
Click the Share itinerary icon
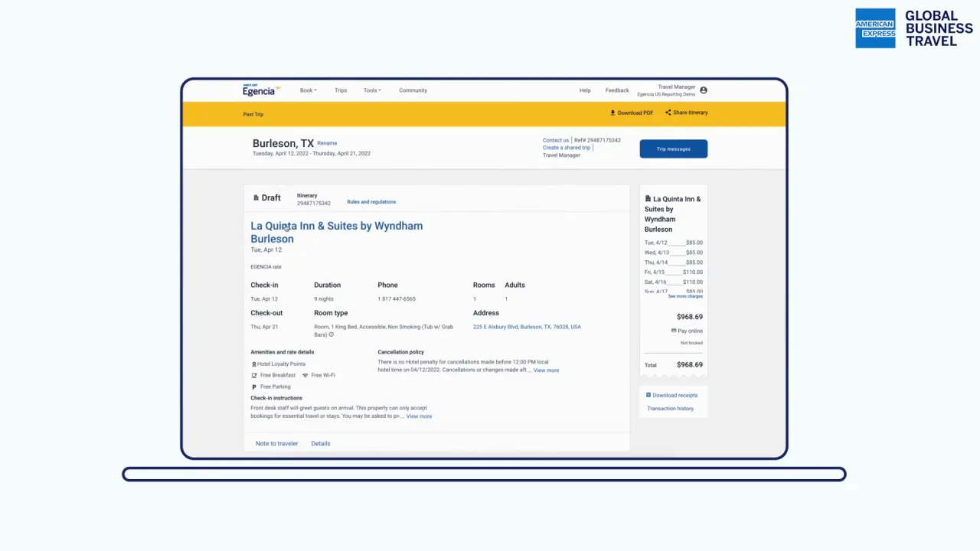click(x=668, y=112)
